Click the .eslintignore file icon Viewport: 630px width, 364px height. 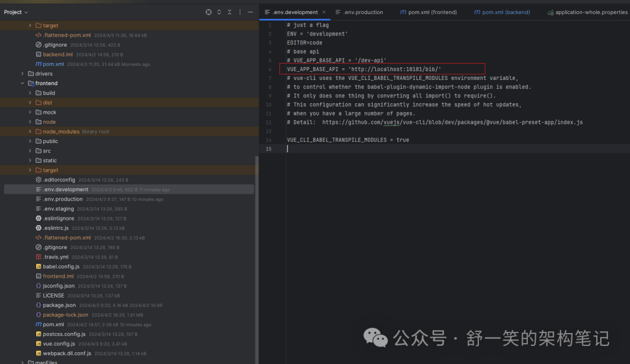[38, 218]
